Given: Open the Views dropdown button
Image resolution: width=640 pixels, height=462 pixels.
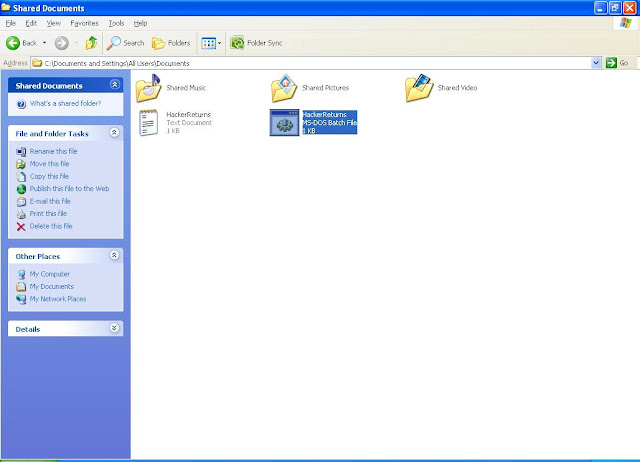Looking at the screenshot, I should [211, 43].
